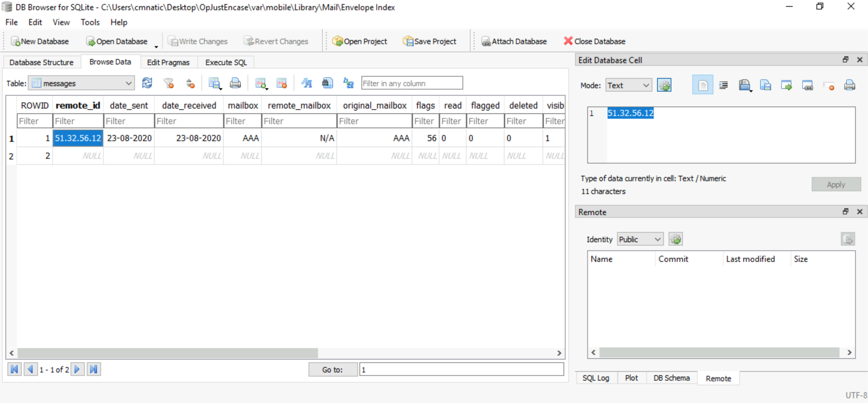Toggle the Plot tab view
The width and height of the screenshot is (868, 403).
tap(631, 378)
